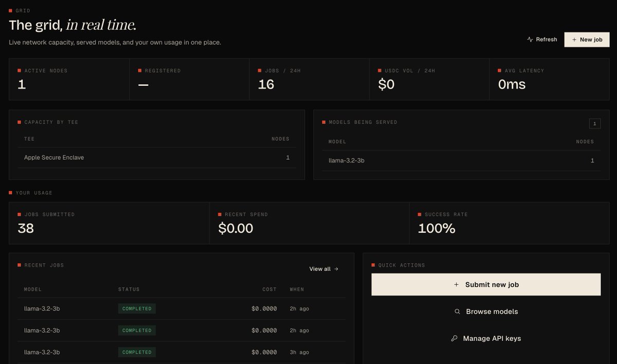Image resolution: width=617 pixels, height=364 pixels.
Task: Click Jobs Submitted value 38
Action: pos(26,228)
